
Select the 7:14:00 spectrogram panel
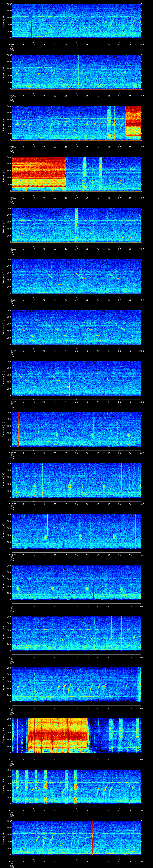pyautogui.click(x=76, y=684)
